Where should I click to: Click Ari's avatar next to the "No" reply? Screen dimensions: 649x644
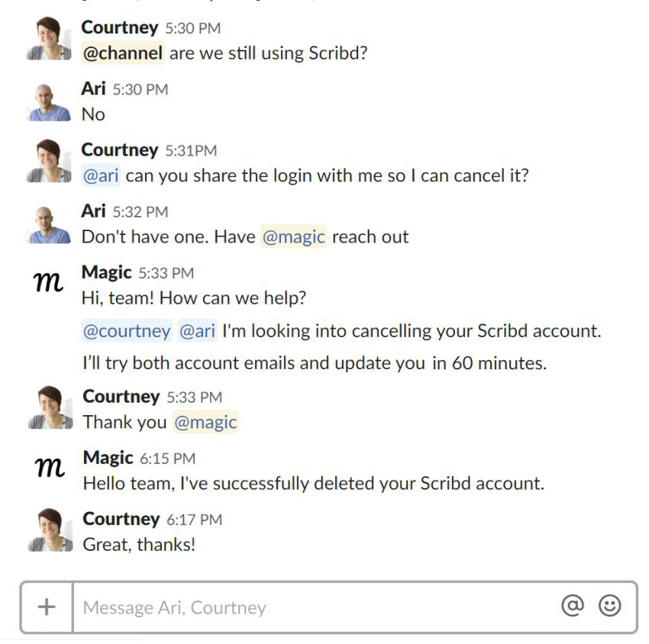[x=50, y=101]
